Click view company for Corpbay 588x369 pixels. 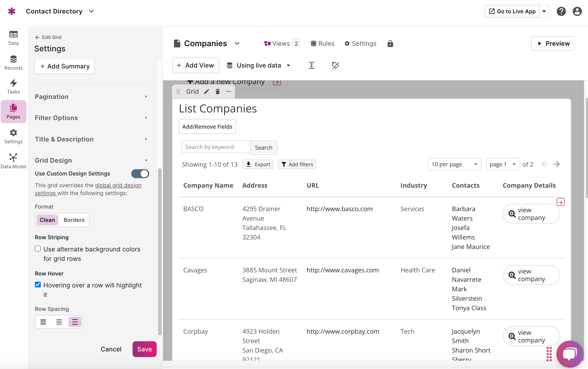(x=531, y=336)
